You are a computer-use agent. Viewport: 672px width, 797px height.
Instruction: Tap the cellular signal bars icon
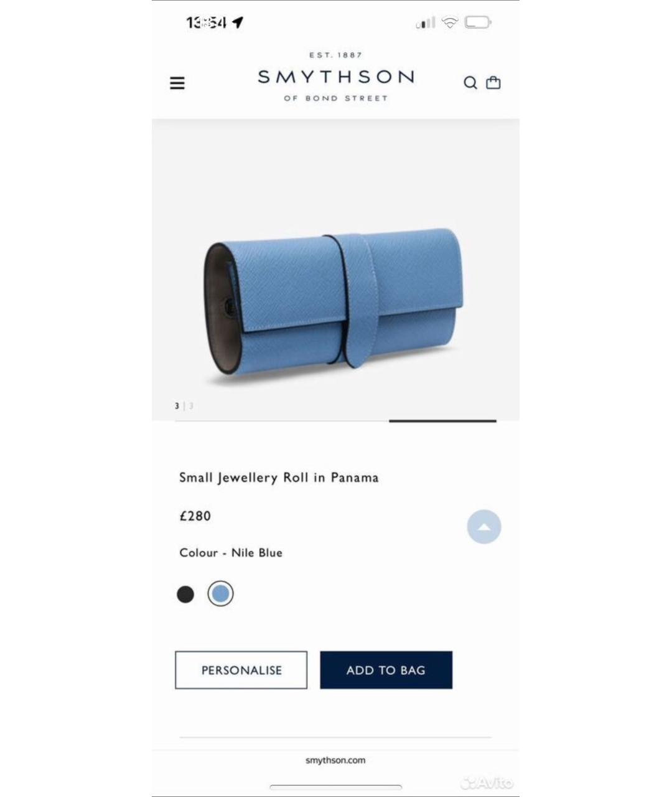(426, 23)
